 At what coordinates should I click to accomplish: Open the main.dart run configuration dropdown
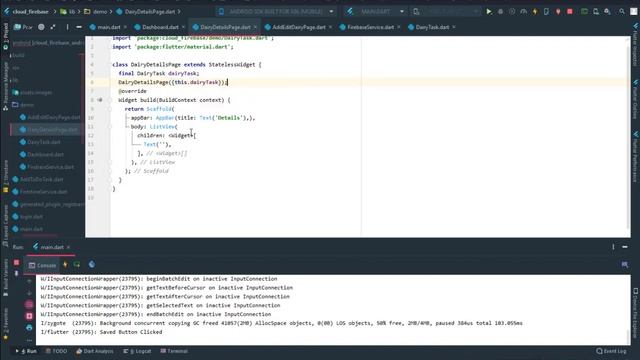point(375,11)
